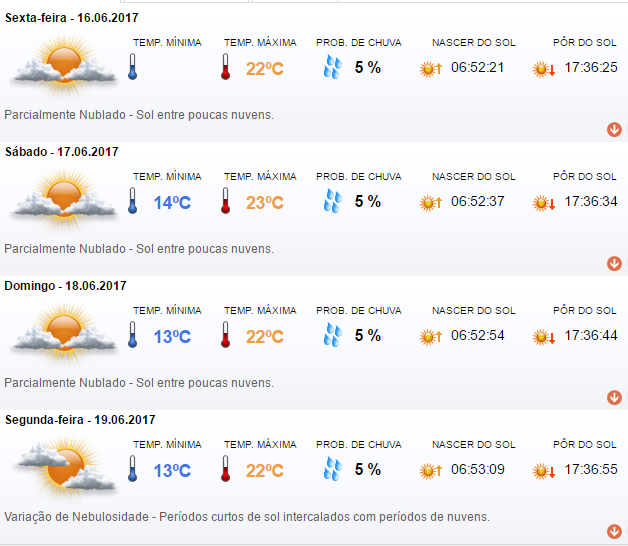The height and width of the screenshot is (546, 628).
Task: Click the partly cloudy icon for Sexta-feira
Action: click(x=63, y=67)
